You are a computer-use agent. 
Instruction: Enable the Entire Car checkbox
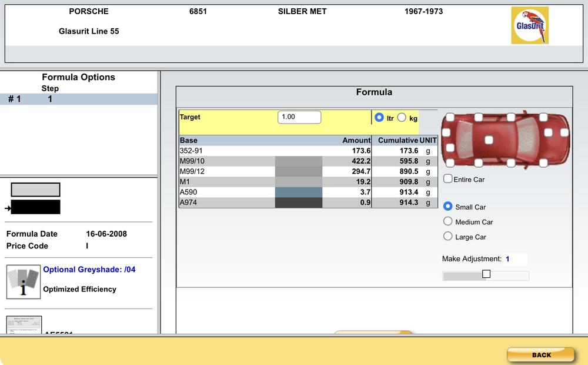[447, 179]
